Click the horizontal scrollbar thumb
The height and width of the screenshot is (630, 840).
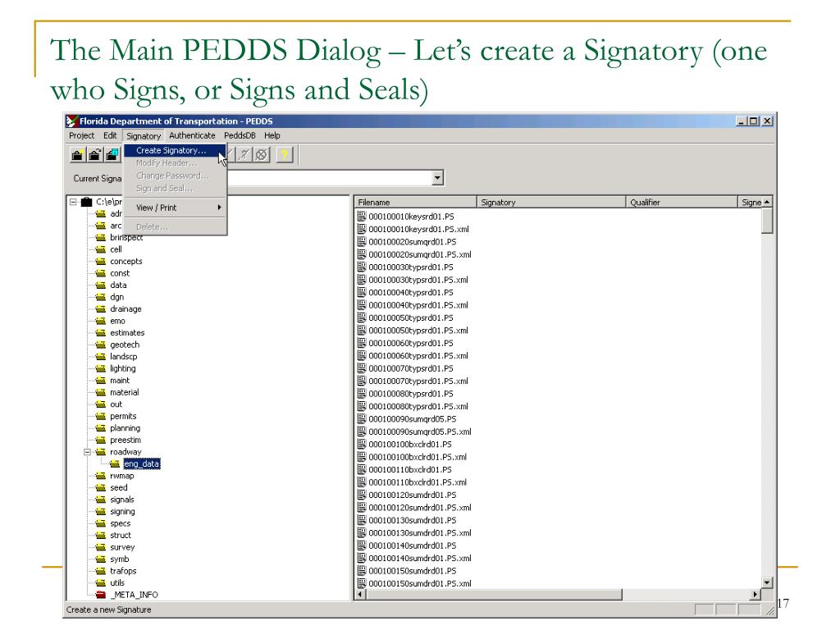(493, 594)
